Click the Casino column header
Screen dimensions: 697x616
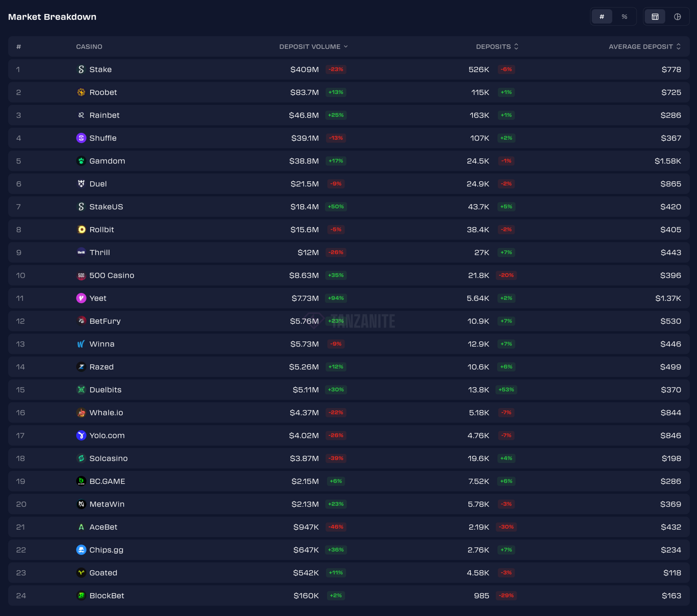(x=89, y=46)
